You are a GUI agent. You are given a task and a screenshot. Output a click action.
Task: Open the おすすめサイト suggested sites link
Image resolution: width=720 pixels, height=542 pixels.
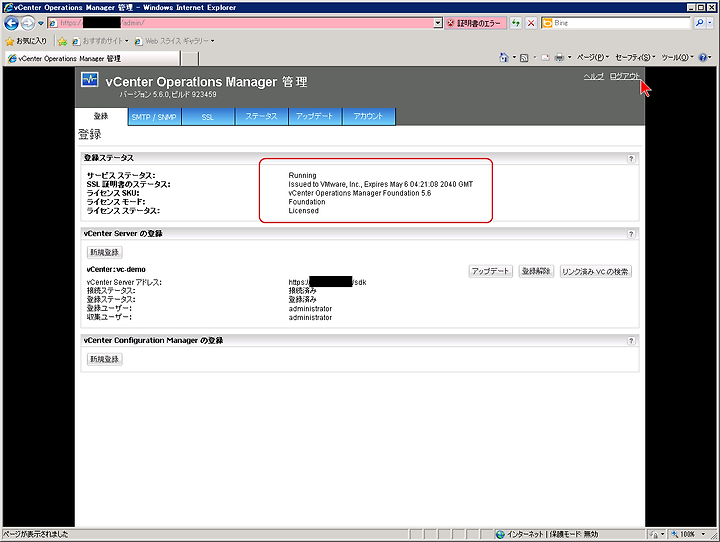coord(100,41)
